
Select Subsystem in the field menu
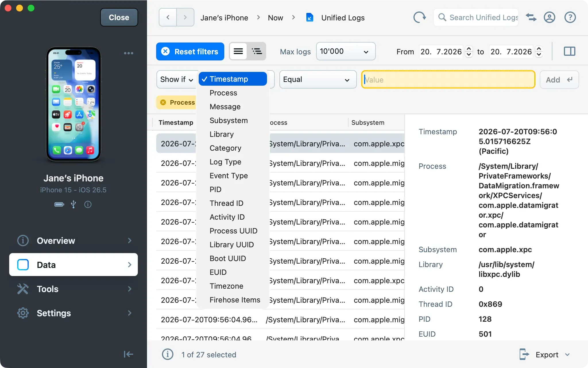pos(233,120)
